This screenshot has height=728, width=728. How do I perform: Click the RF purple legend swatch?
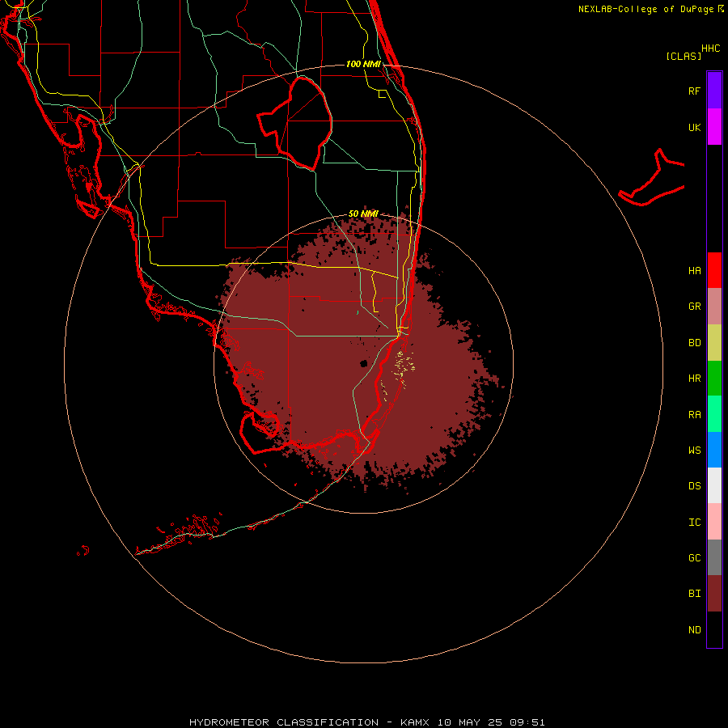[x=714, y=90]
